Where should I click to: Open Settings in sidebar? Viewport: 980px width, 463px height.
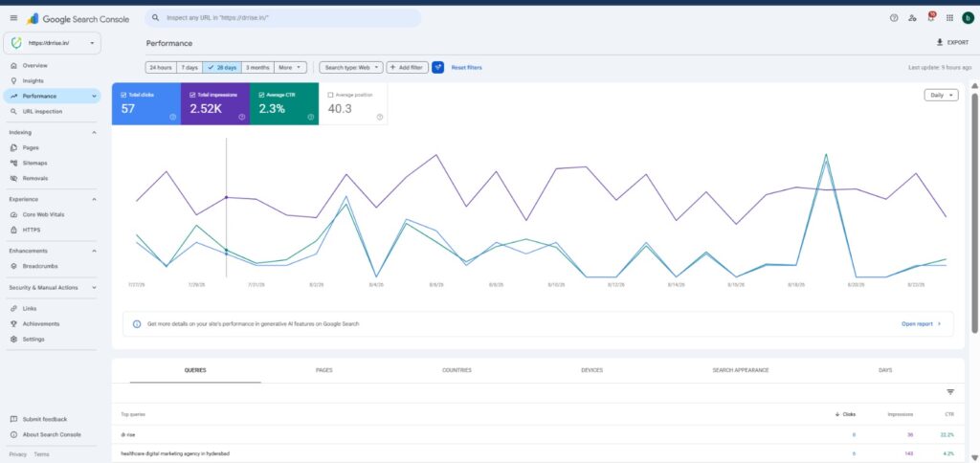[x=52, y=340]
